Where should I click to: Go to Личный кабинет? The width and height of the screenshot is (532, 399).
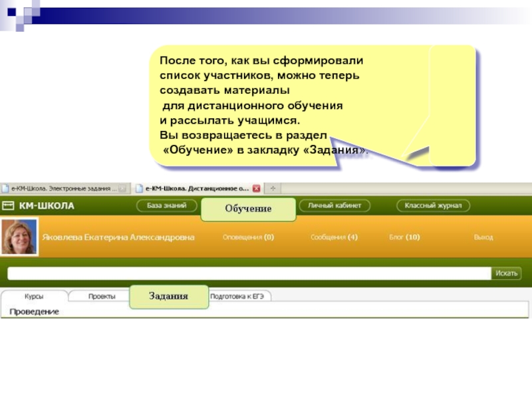tap(334, 205)
